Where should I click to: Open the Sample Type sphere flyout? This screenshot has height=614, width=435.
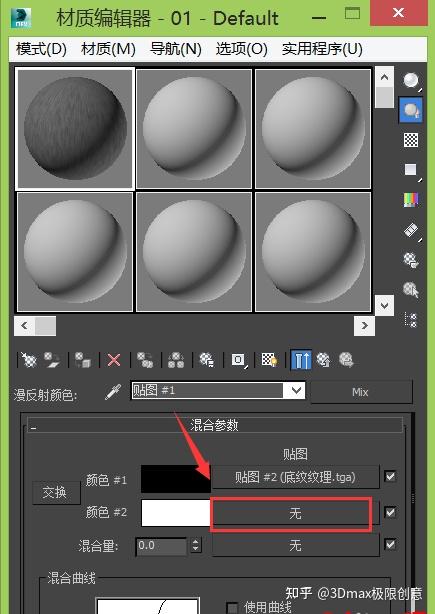411,81
